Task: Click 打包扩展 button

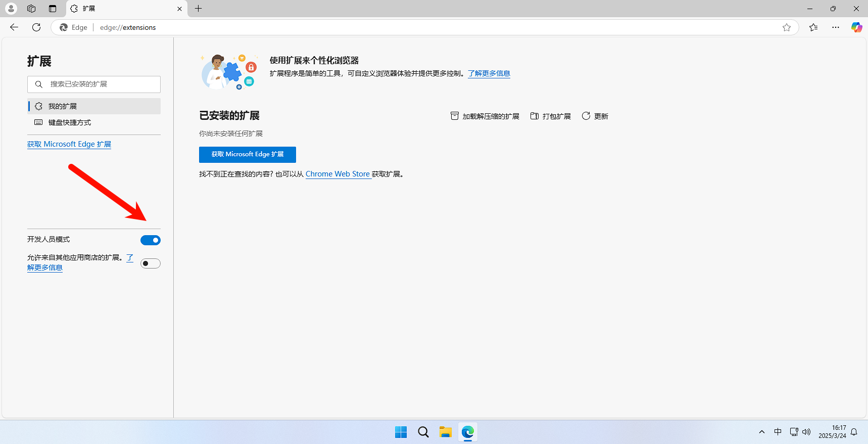Action: tap(550, 116)
